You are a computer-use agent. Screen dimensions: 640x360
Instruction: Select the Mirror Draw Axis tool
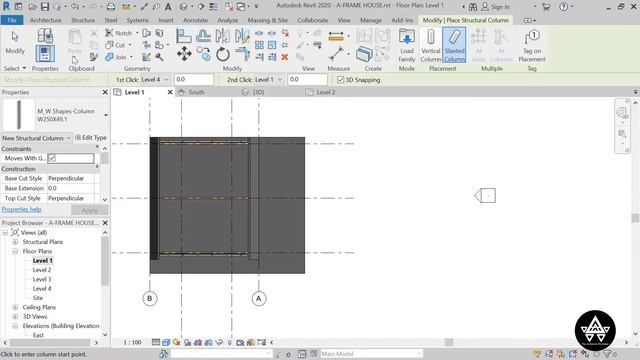242,36
